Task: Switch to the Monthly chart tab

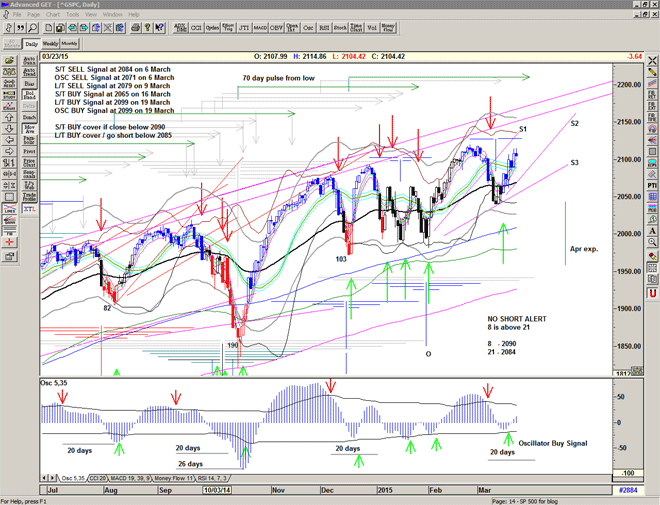Action: pos(70,44)
